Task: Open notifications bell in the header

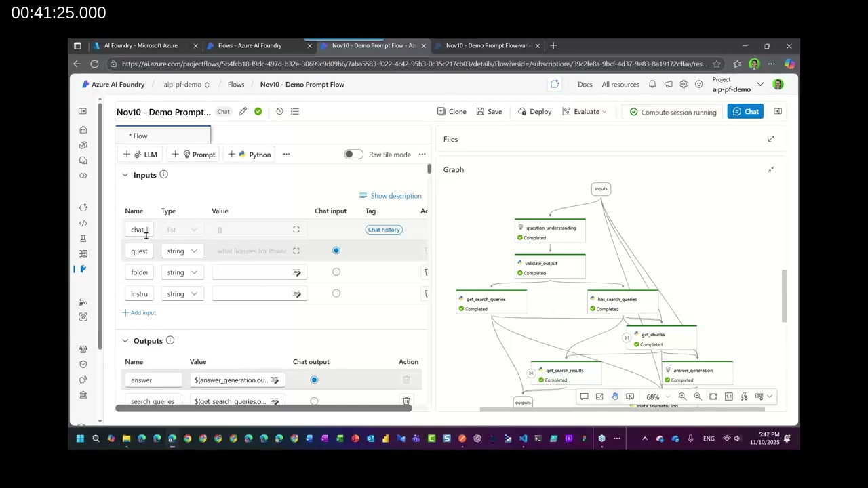Action: point(652,84)
